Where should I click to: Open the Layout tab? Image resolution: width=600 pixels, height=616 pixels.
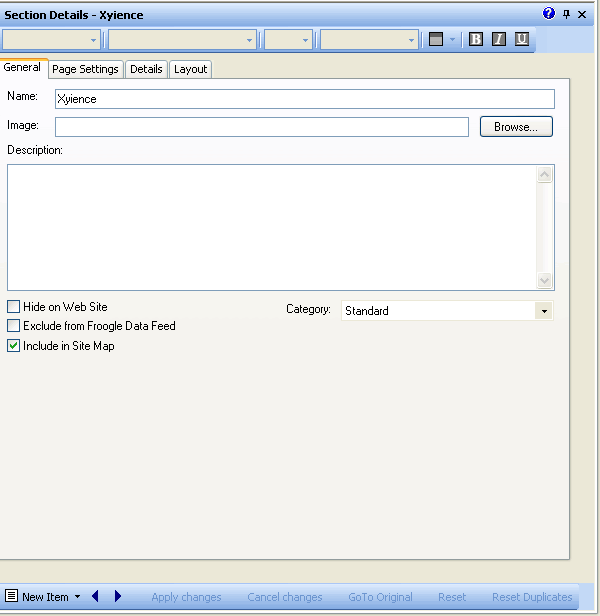pos(190,69)
